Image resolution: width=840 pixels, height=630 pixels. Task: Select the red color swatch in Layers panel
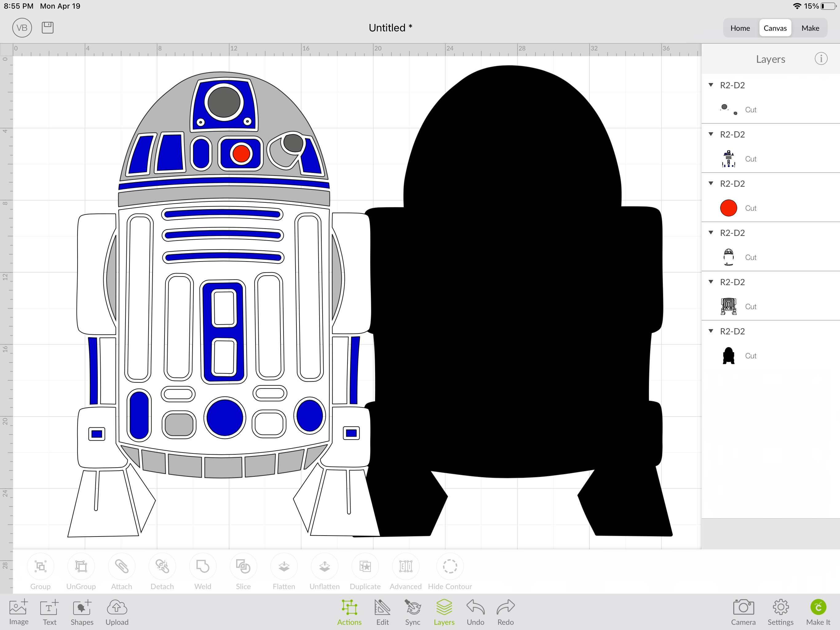click(729, 208)
